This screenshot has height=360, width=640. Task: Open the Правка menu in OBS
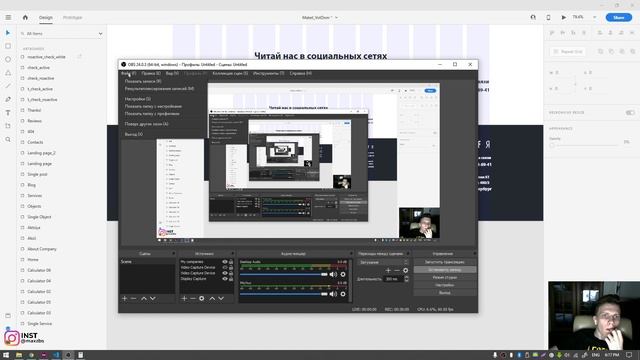click(151, 73)
